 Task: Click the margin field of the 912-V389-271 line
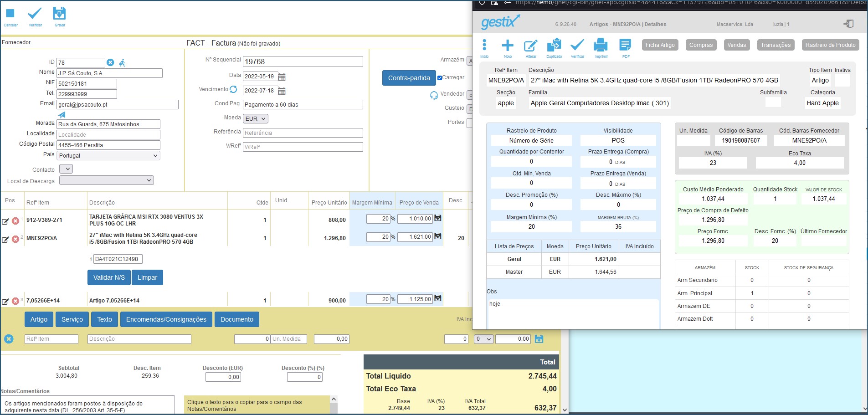[378, 219]
